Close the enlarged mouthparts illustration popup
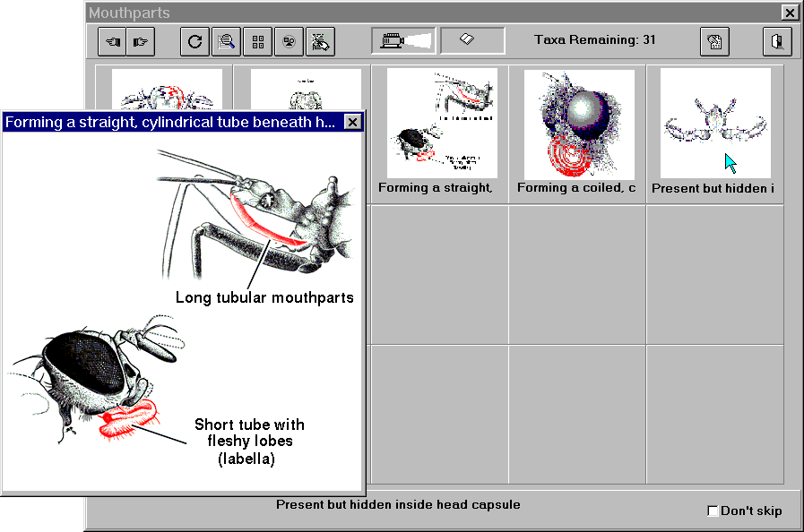The image size is (804, 532). (x=352, y=122)
